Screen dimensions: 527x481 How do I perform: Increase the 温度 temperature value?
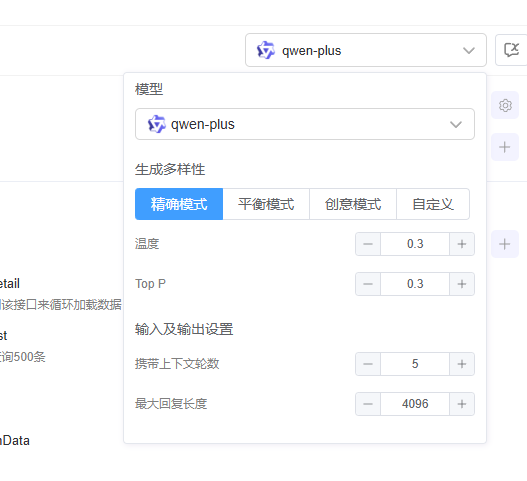[462, 244]
